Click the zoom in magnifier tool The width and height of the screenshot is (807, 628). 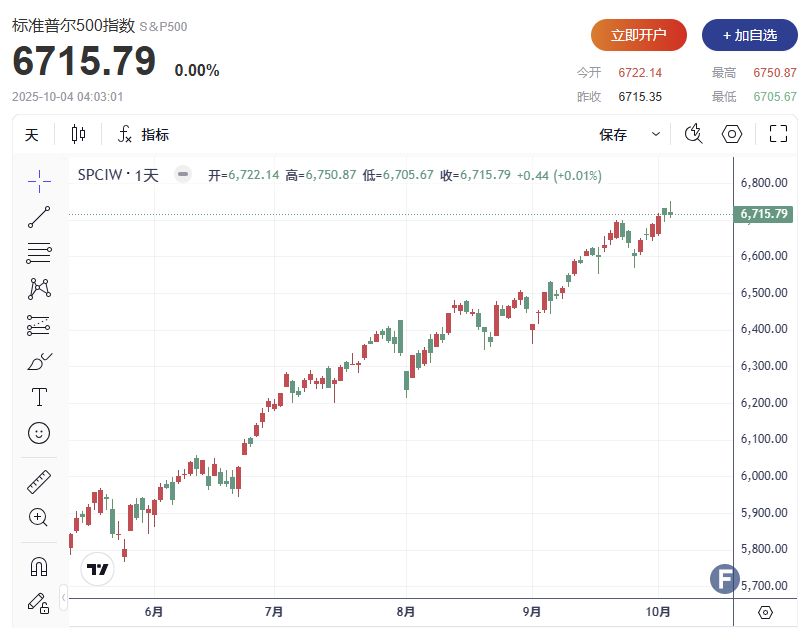(x=39, y=517)
